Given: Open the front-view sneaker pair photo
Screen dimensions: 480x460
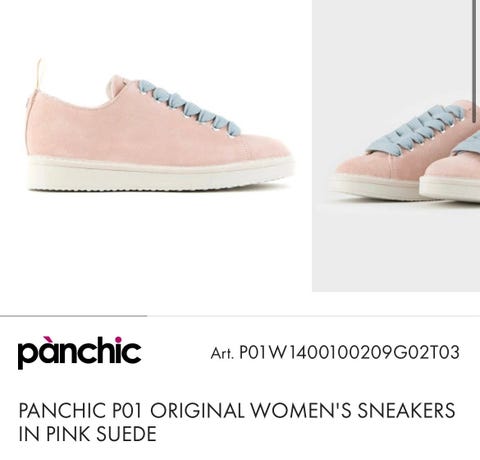Looking at the screenshot, I should (x=396, y=146).
